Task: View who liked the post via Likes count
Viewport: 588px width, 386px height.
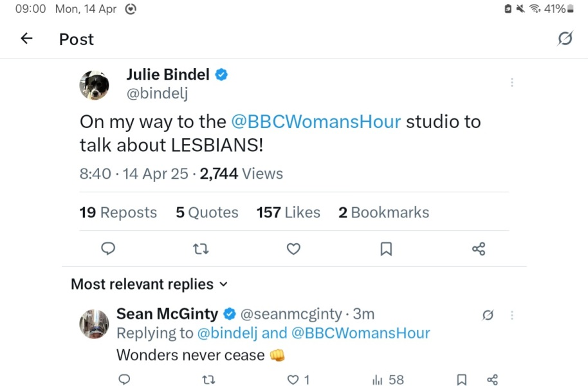Action: pos(288,212)
